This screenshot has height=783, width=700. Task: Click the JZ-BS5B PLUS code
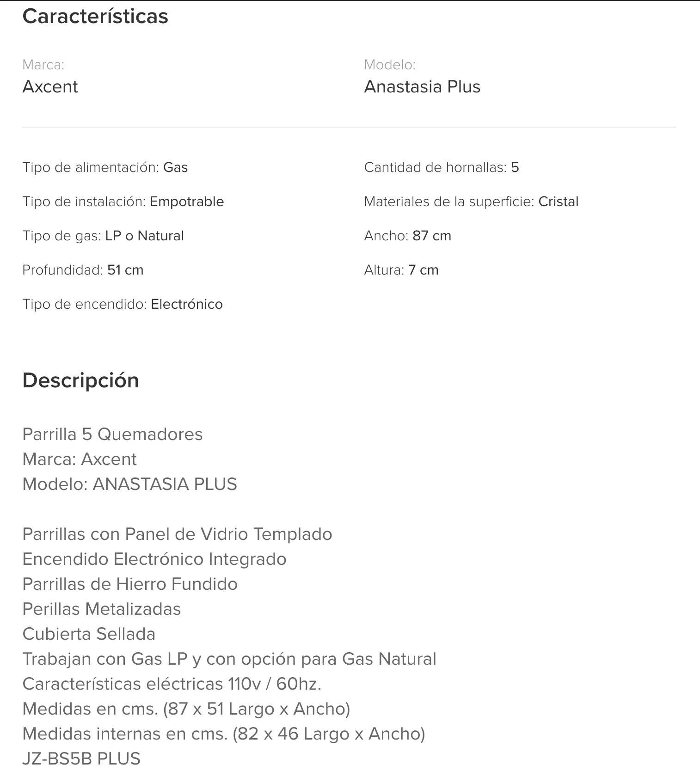(x=81, y=759)
